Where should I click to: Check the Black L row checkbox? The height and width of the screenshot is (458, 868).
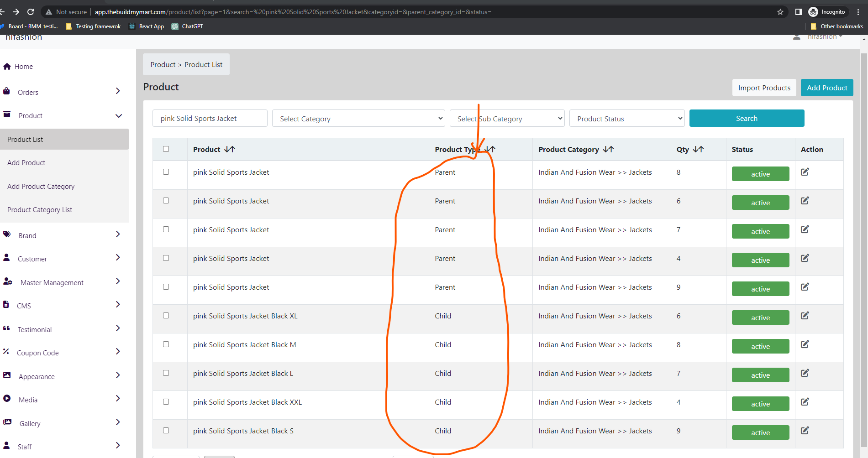[166, 373]
